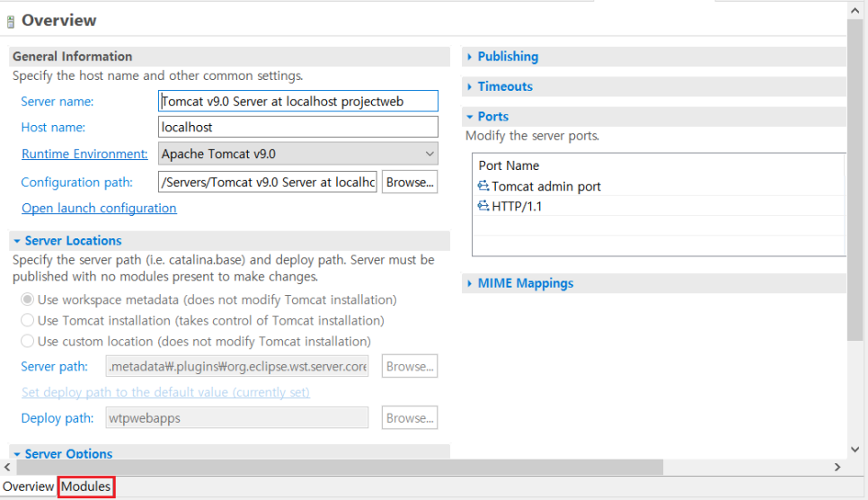868x500 pixels.
Task: Click the HTTP/1.1 port icon
Action: pos(483,206)
